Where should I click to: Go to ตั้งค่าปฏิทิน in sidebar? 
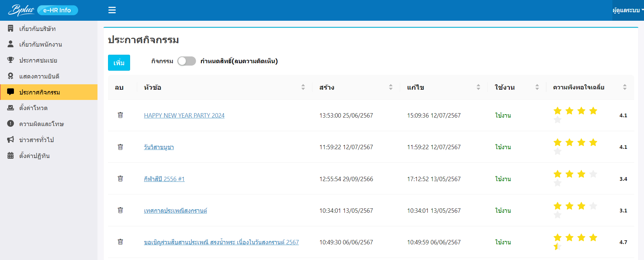pyautogui.click(x=49, y=156)
